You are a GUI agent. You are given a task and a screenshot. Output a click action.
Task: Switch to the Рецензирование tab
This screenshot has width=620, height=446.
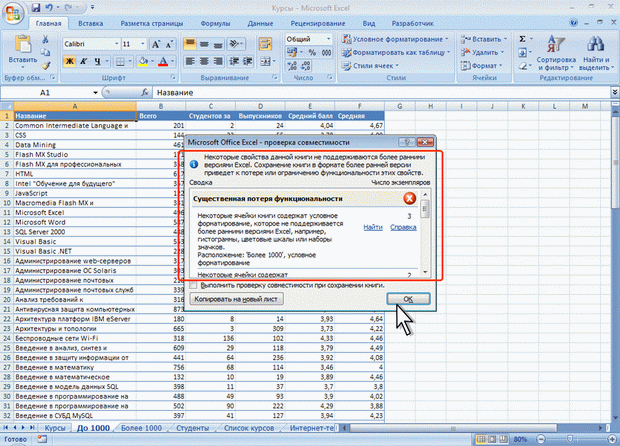click(x=318, y=23)
